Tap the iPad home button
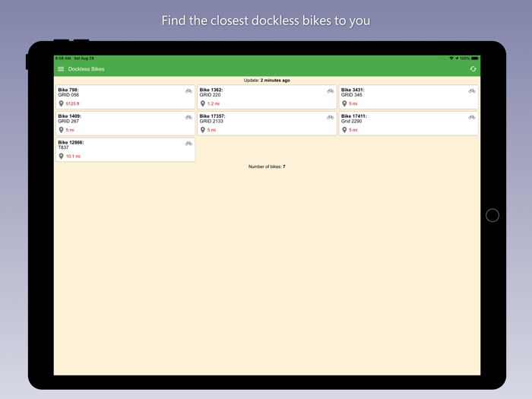This screenshot has width=532, height=399. [492, 215]
